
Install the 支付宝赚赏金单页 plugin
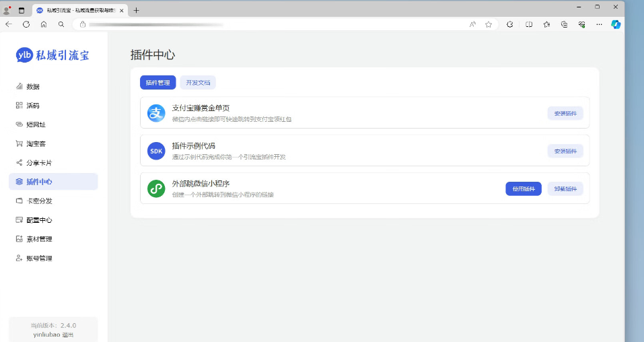(565, 113)
